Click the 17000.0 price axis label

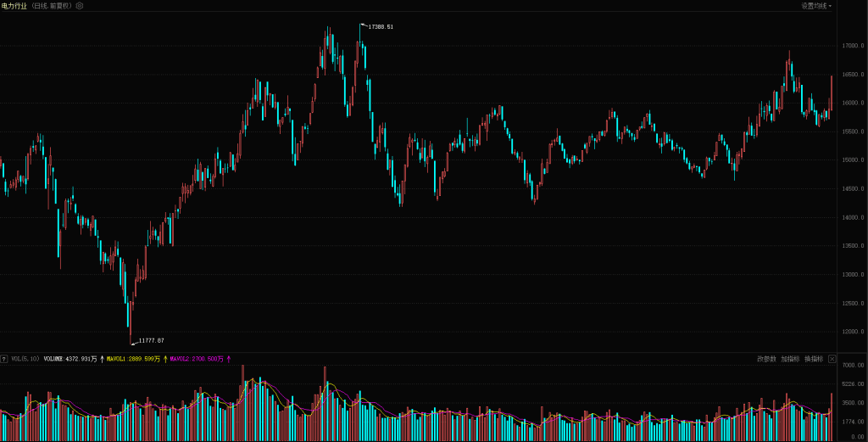pos(851,46)
